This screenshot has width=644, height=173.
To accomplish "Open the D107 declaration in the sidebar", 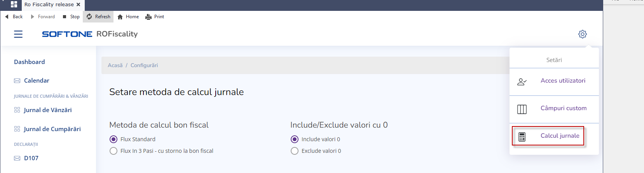I will point(31,158).
